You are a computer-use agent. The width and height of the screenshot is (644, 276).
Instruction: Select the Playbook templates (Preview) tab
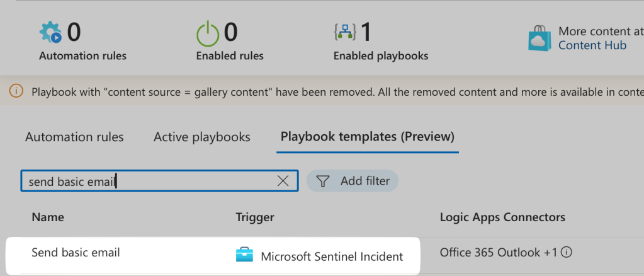(368, 137)
